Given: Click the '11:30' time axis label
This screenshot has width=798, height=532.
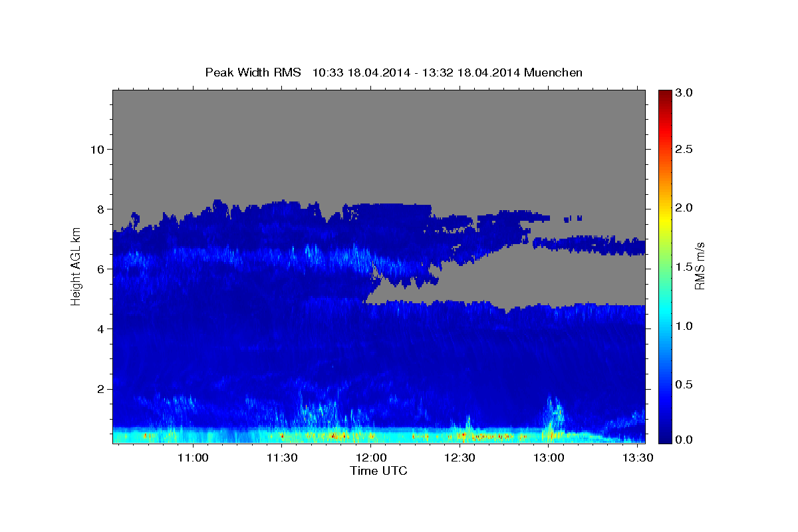Looking at the screenshot, I should pos(282,458).
